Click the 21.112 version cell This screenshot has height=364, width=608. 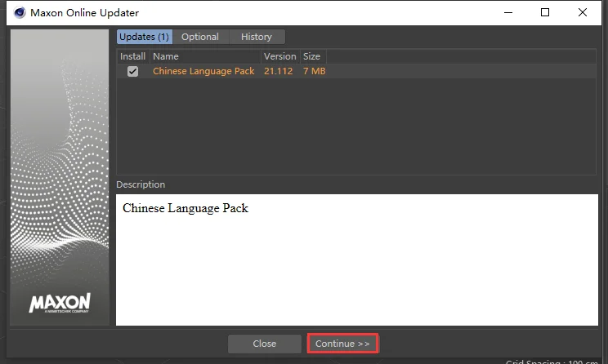(x=279, y=71)
